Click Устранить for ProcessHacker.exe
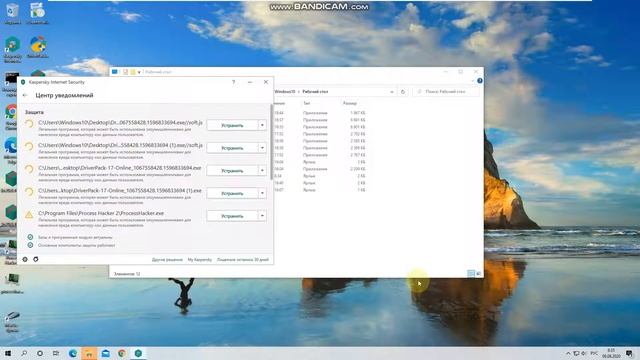640x360 pixels. pyautogui.click(x=232, y=216)
